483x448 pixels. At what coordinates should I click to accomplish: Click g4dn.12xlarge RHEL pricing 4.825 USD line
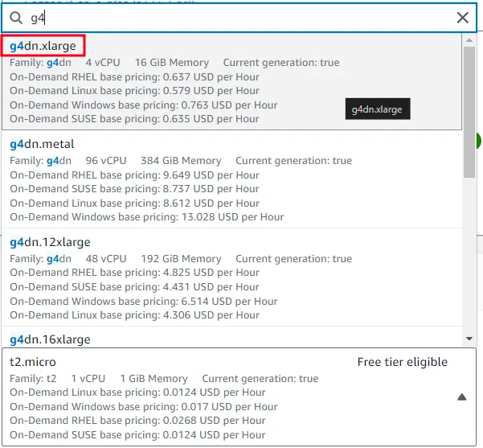coord(134,273)
